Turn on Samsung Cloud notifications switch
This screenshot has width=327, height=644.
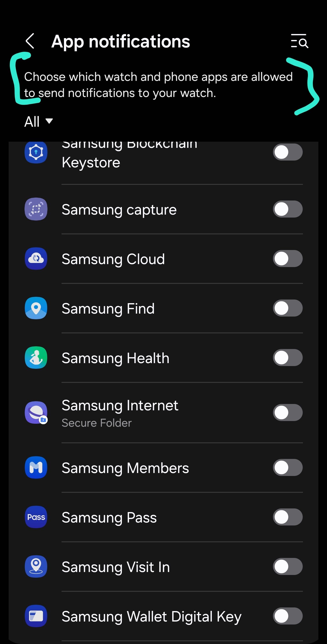point(287,258)
